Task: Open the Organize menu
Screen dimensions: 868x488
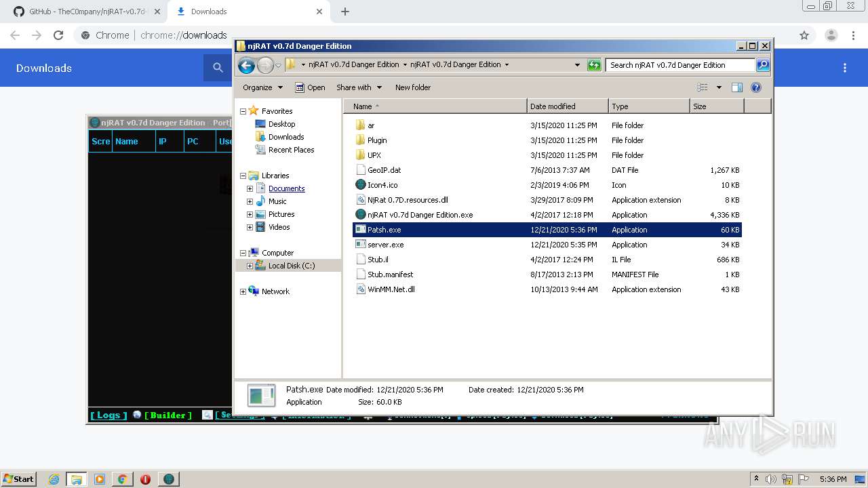Action: (x=262, y=87)
